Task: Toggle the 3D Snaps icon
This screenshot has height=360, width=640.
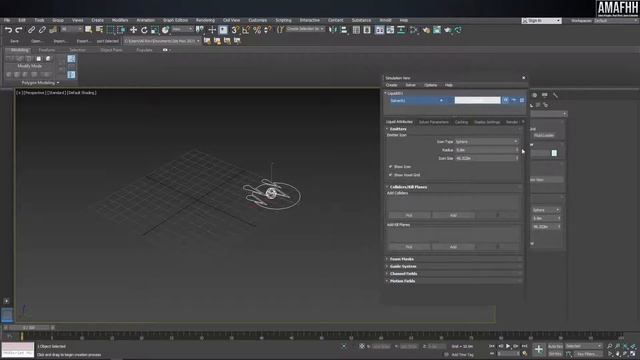Action: pyautogui.click(x=235, y=30)
